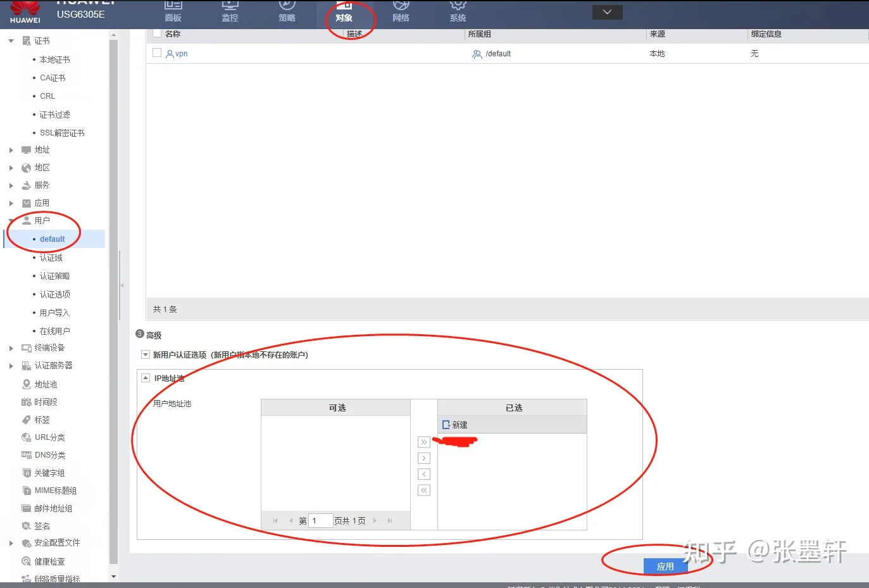This screenshot has height=588, width=869.
Task: Expand the 应用 tree node
Action: tap(11, 203)
